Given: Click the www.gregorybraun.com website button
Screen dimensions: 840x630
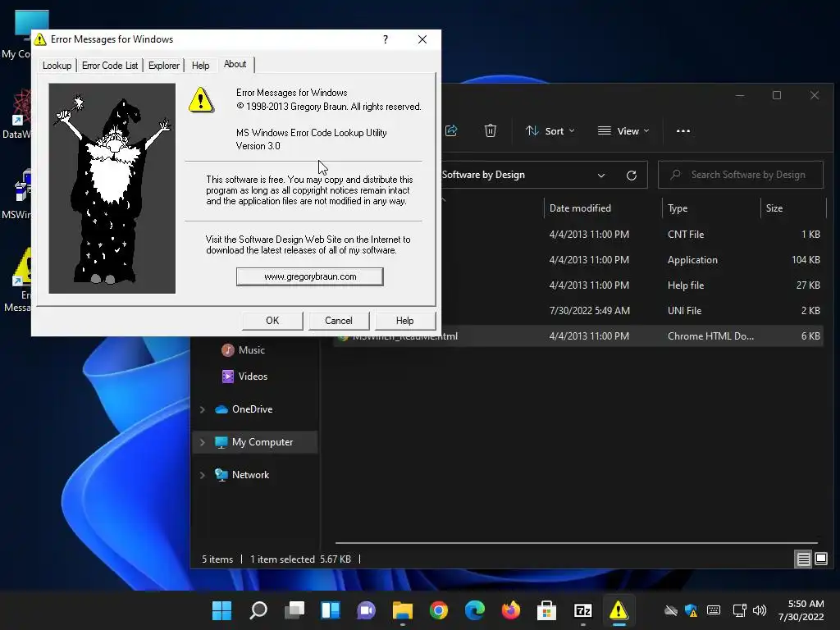Looking at the screenshot, I should [309, 276].
